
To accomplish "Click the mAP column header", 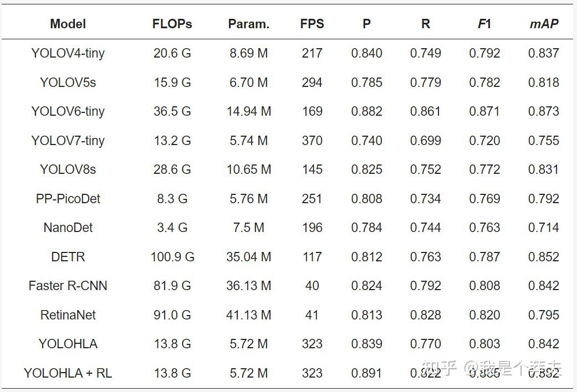I will tap(543, 24).
